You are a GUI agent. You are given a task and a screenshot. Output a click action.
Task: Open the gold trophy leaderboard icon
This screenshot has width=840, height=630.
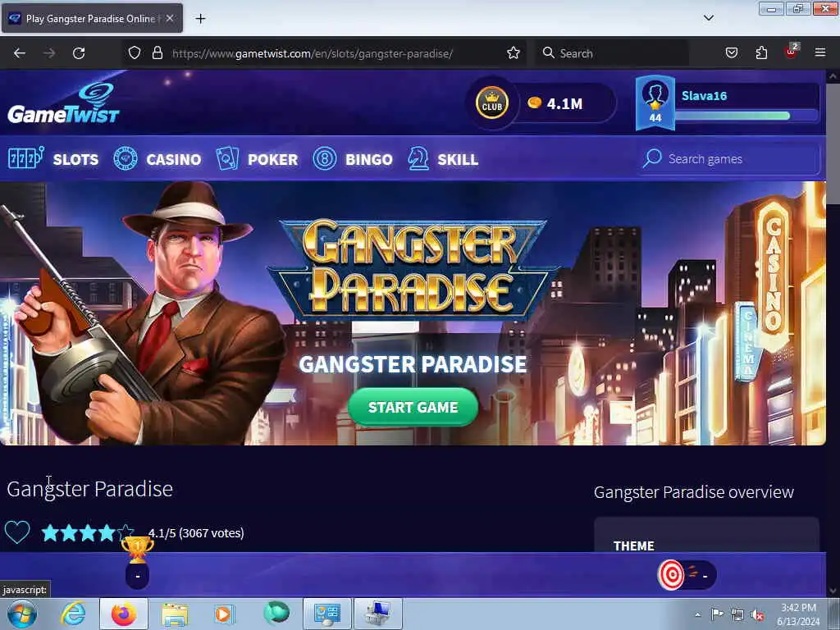click(x=137, y=549)
